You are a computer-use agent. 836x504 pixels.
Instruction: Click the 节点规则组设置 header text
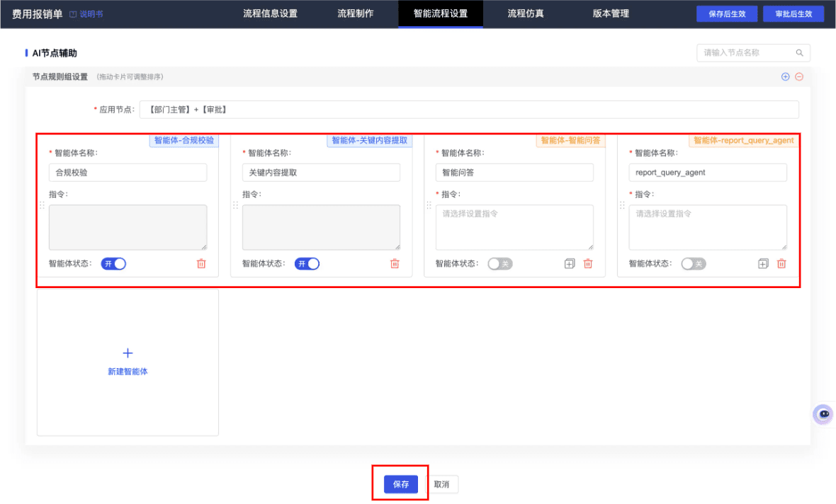point(60,76)
